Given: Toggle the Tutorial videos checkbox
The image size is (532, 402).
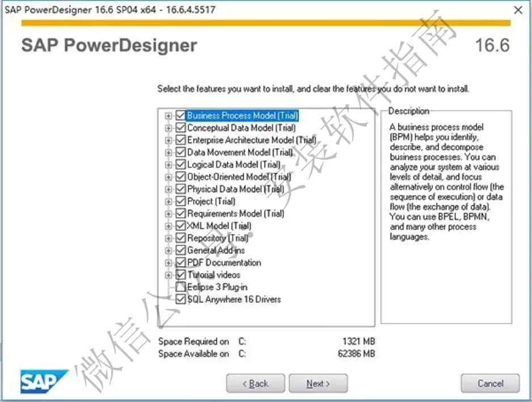Looking at the screenshot, I should pyautogui.click(x=180, y=275).
